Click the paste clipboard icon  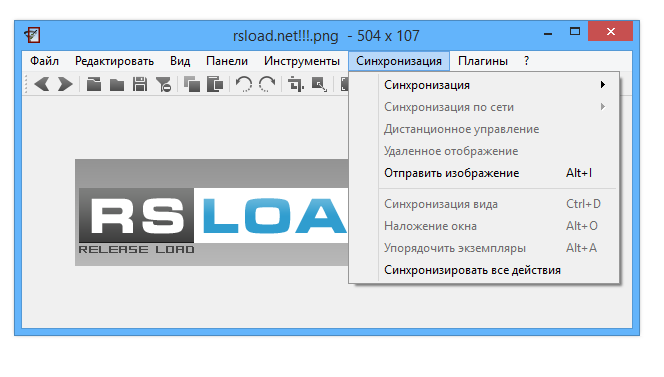[215, 84]
